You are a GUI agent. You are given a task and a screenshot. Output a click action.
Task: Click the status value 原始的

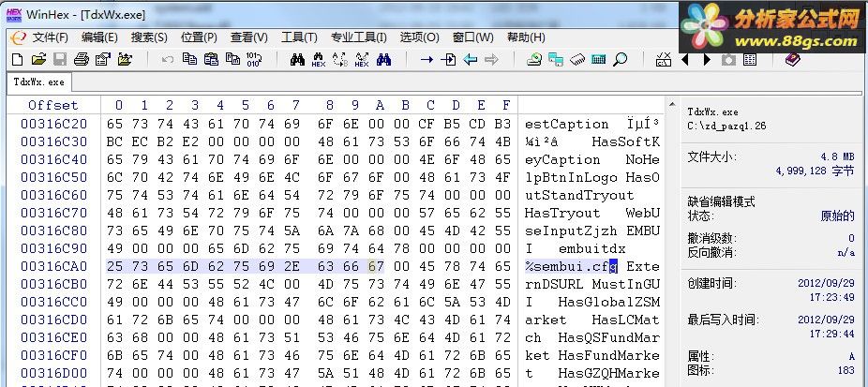coord(838,216)
